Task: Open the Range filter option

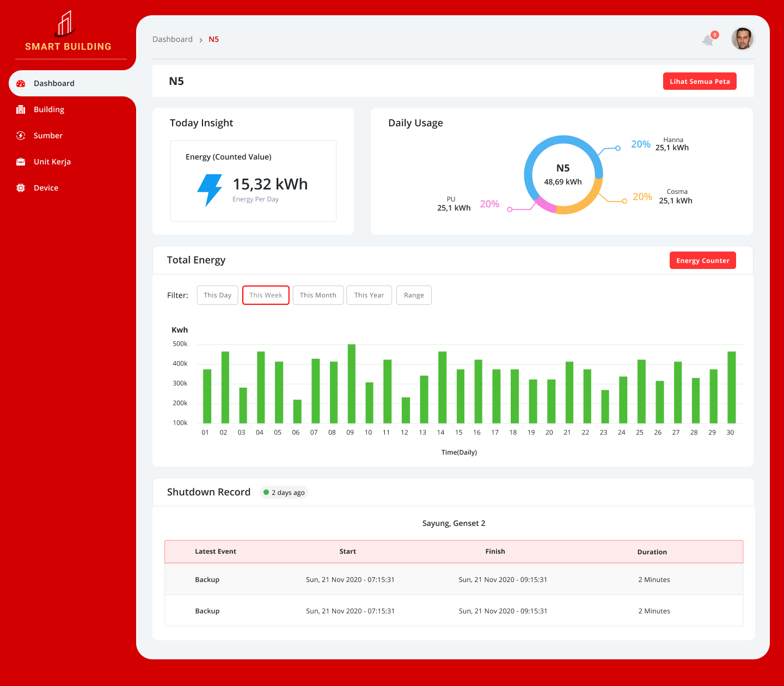Action: 414,295
